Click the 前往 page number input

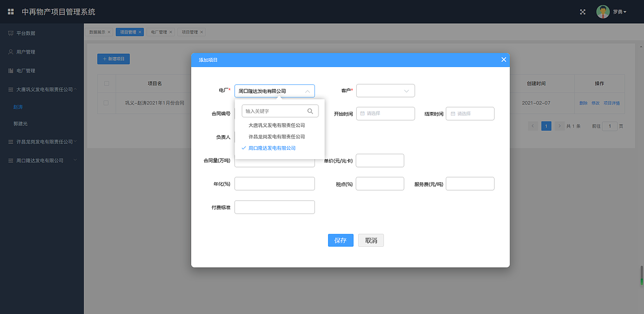tap(610, 126)
